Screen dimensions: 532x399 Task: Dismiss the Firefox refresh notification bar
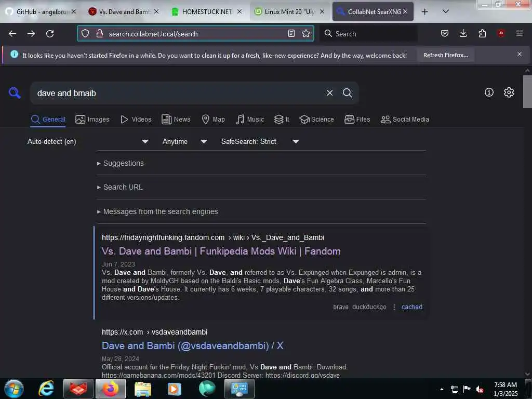(520, 54)
